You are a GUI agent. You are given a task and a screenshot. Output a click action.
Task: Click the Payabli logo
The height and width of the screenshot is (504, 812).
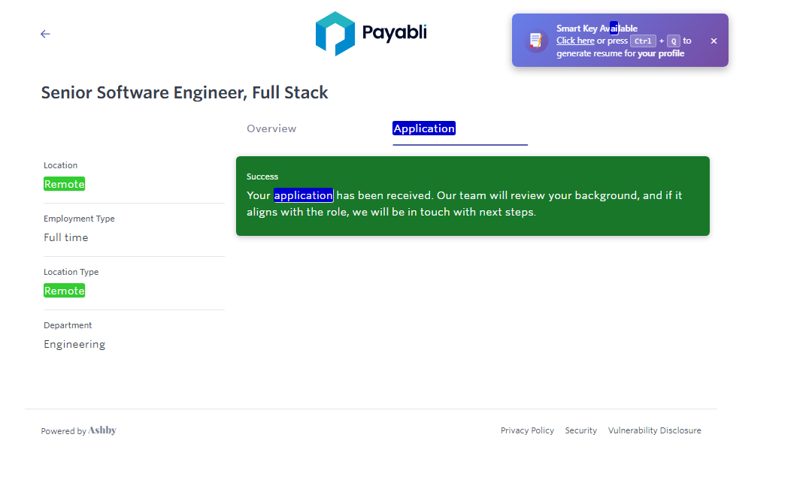(x=371, y=33)
